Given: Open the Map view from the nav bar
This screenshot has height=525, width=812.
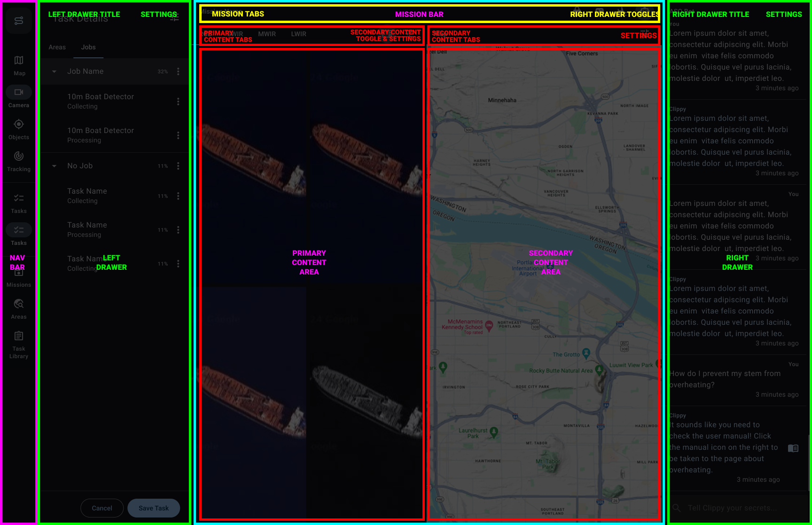Looking at the screenshot, I should pos(19,65).
